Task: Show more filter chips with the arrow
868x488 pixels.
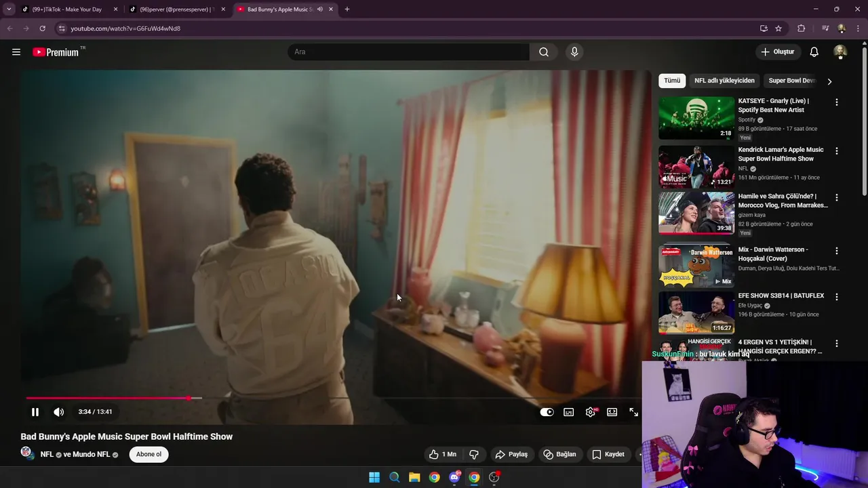Action: pyautogui.click(x=829, y=81)
